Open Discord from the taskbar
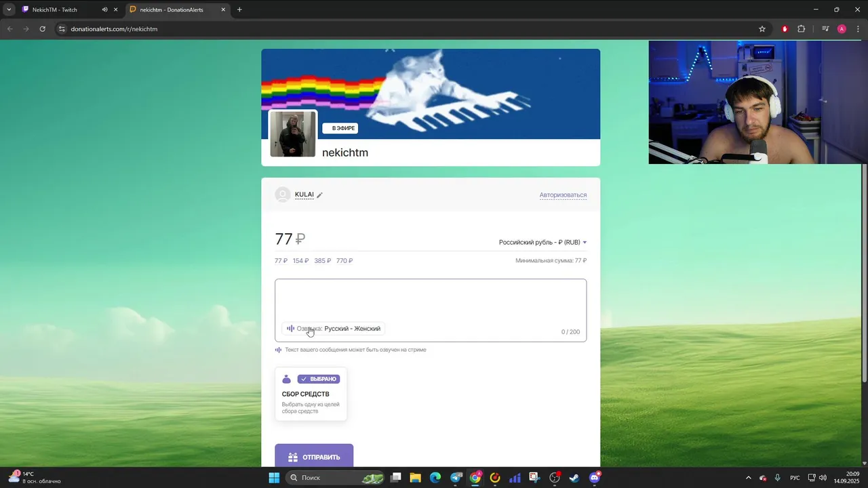The height and width of the screenshot is (488, 868). pyautogui.click(x=595, y=478)
